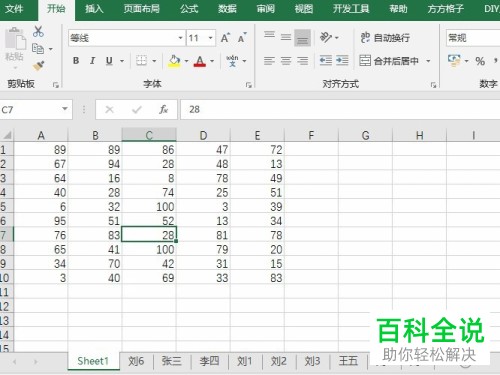Select sheet tab 张三
Screen dimensions: 500x375
click(x=171, y=361)
